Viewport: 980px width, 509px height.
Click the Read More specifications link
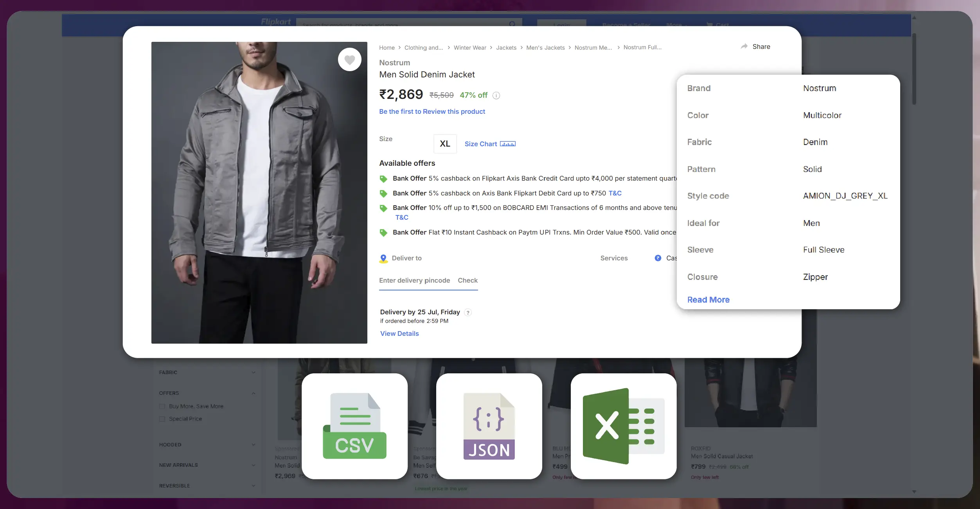pyautogui.click(x=708, y=300)
